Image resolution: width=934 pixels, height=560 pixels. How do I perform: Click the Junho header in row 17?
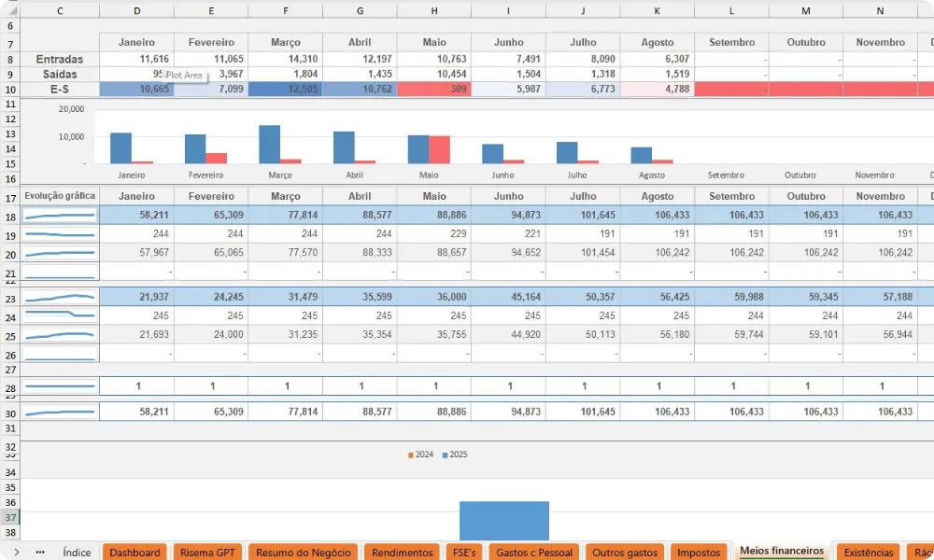(x=508, y=196)
